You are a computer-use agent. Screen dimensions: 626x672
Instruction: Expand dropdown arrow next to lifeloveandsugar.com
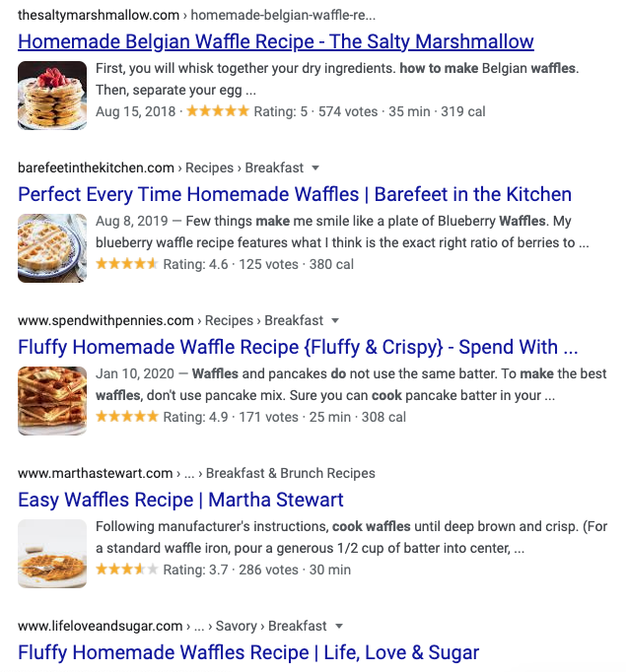click(x=339, y=626)
